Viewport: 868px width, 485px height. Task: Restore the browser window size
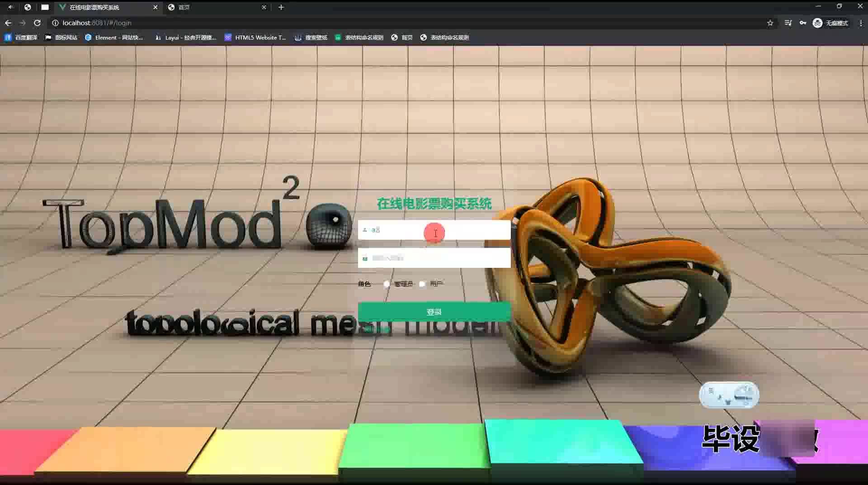tap(839, 6)
